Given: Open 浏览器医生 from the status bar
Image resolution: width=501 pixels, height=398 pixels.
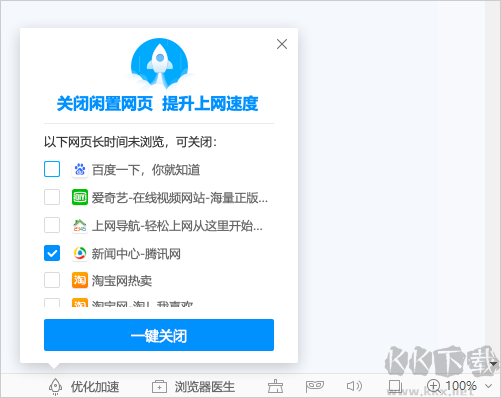Looking at the screenshot, I should point(205,387).
